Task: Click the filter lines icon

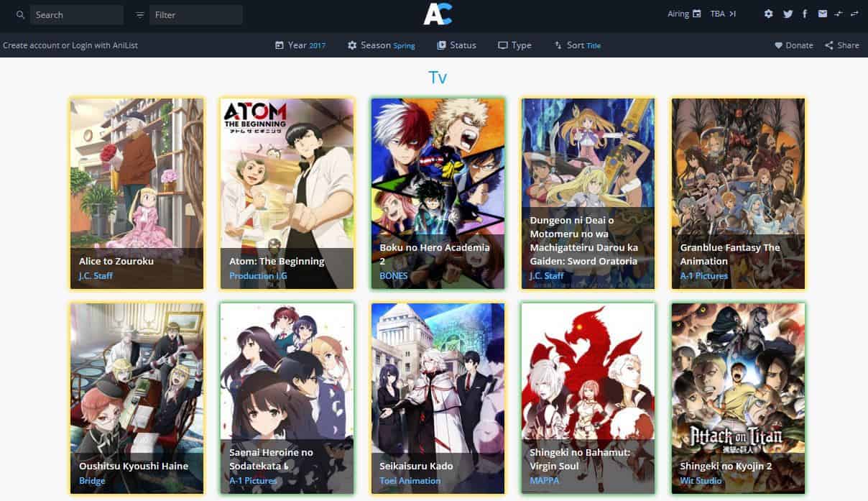Action: tap(139, 14)
